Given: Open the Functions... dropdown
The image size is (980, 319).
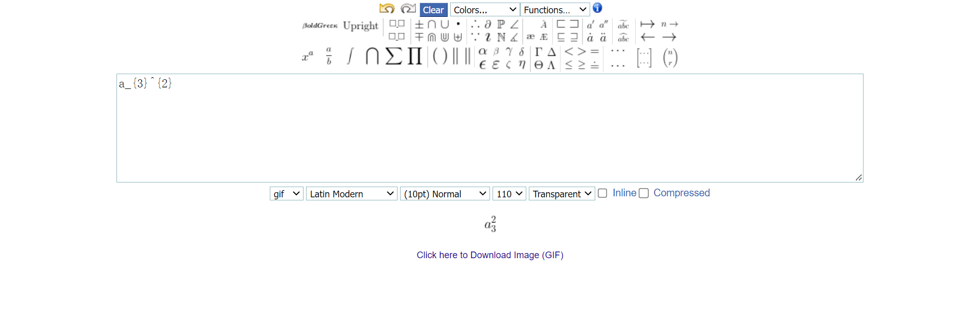Looking at the screenshot, I should click(x=555, y=10).
